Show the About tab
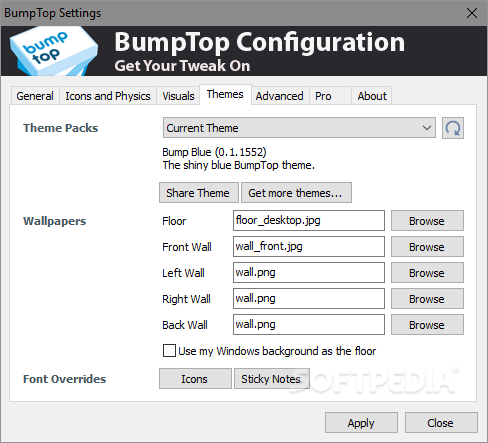 (x=372, y=96)
